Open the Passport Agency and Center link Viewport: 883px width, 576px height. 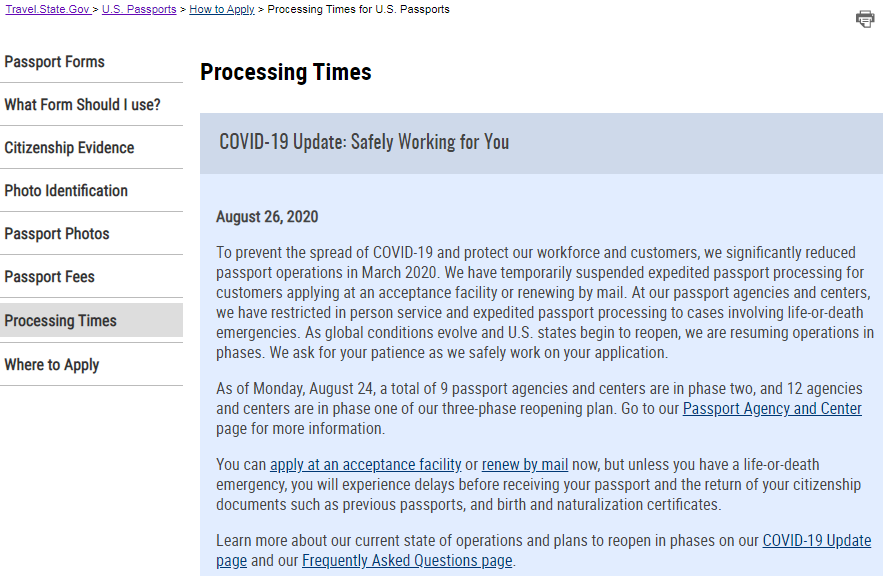772,409
